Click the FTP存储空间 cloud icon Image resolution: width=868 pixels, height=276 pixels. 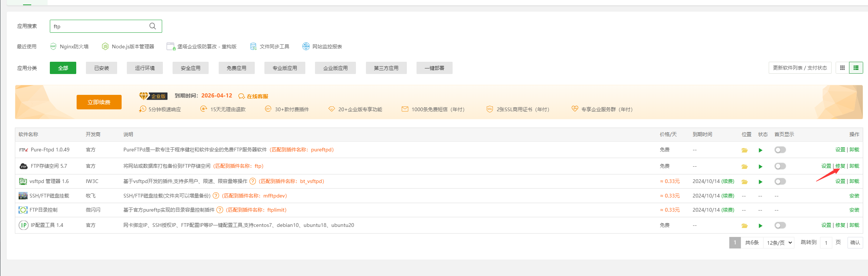(23, 166)
